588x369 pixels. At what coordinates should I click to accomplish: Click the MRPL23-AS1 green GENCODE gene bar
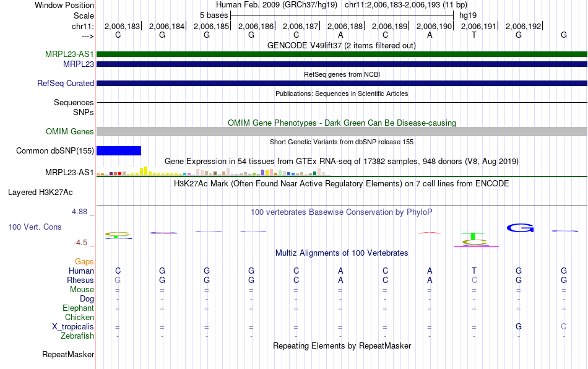pos(342,54)
